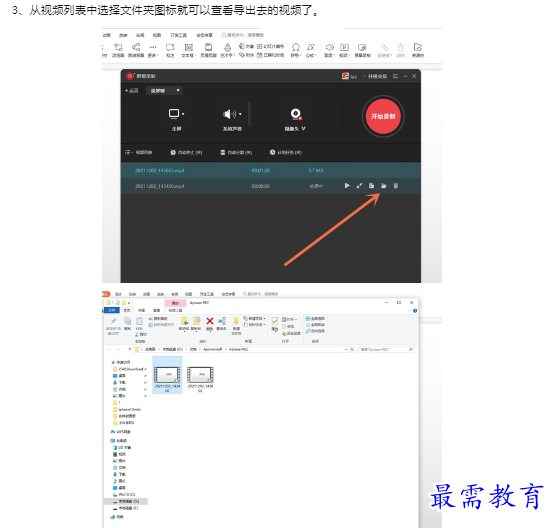Toggle auto split option in recorder

236,152
